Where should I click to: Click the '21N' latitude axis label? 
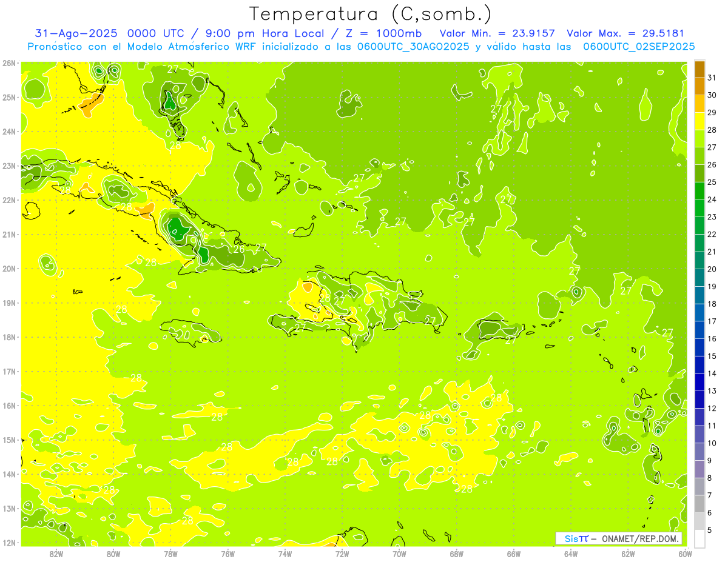tap(8, 234)
